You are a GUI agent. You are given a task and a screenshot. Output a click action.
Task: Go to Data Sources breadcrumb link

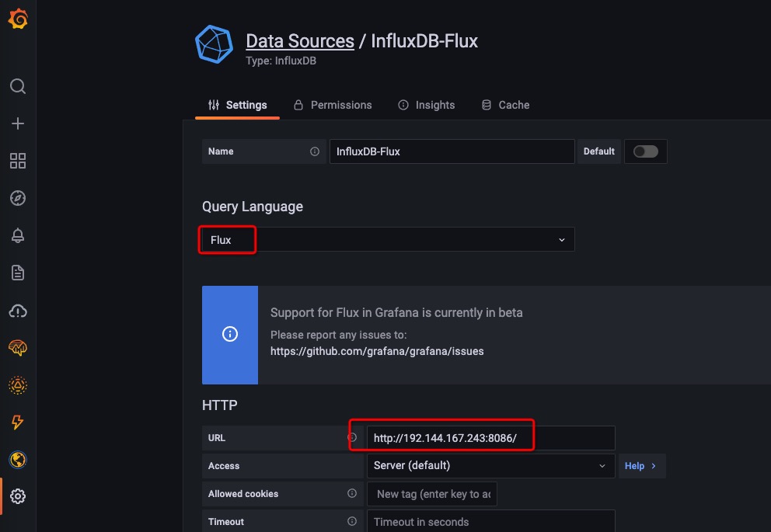tap(300, 41)
